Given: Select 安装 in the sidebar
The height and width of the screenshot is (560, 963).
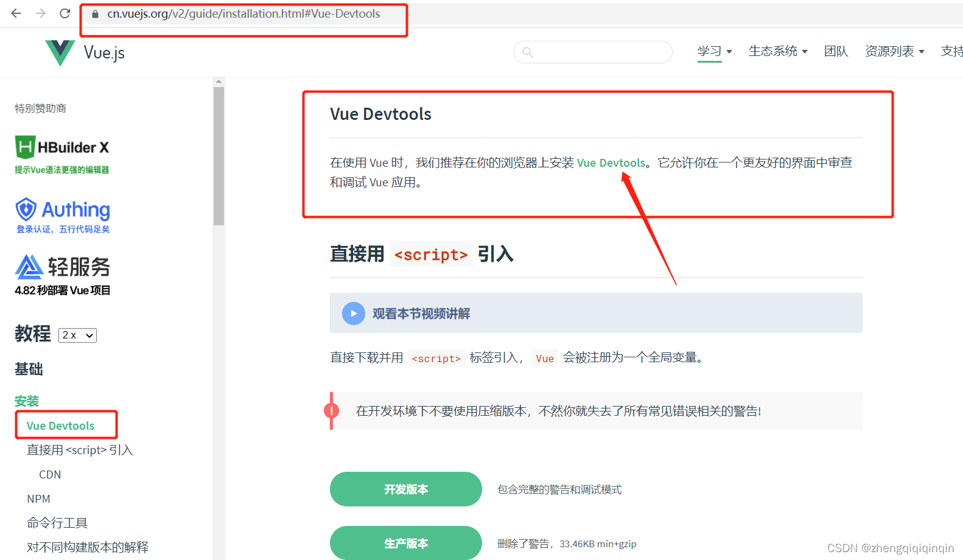Looking at the screenshot, I should point(27,401).
